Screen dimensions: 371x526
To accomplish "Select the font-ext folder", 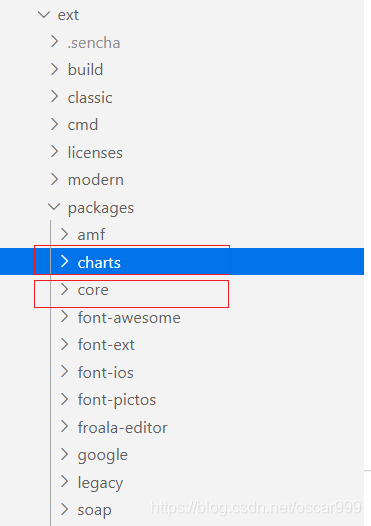I will coord(106,345).
